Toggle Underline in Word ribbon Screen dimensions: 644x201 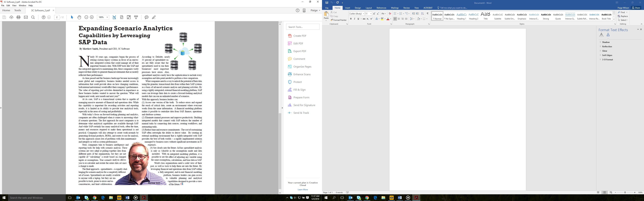[x=358, y=19]
